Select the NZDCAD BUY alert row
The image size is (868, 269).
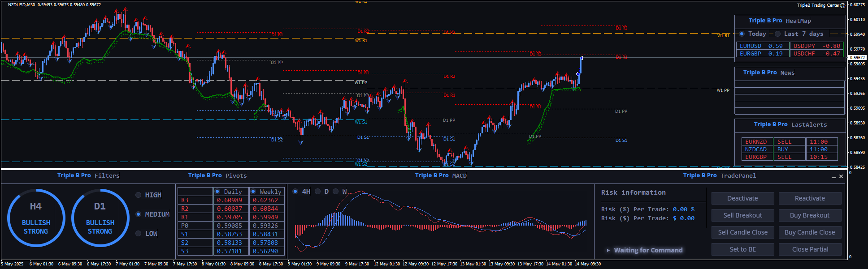pyautogui.click(x=789, y=149)
